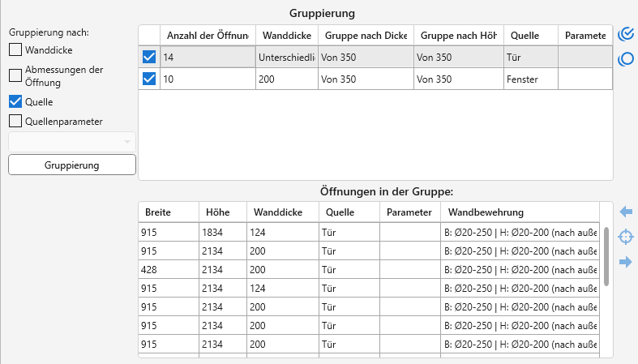Click the width cell 428
Image resolution: width=638 pixels, height=364 pixels.
pyautogui.click(x=169, y=270)
